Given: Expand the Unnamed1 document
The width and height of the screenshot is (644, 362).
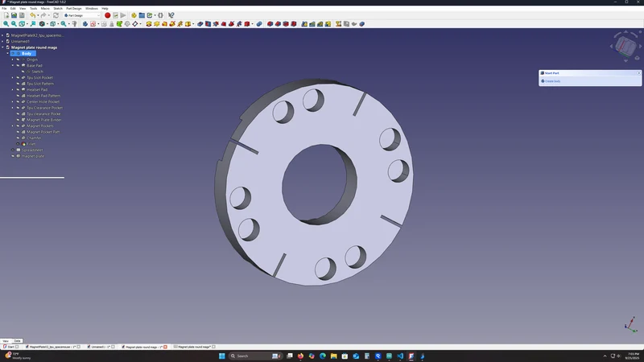Looking at the screenshot, I should pyautogui.click(x=2, y=41).
